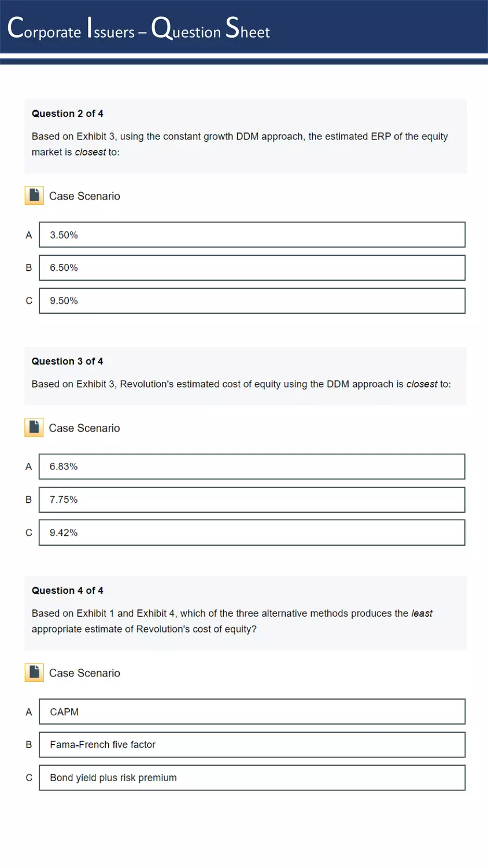Open the Case Scenario link under Question 3
Image resolution: width=488 pixels, height=868 pixels.
tap(84, 428)
